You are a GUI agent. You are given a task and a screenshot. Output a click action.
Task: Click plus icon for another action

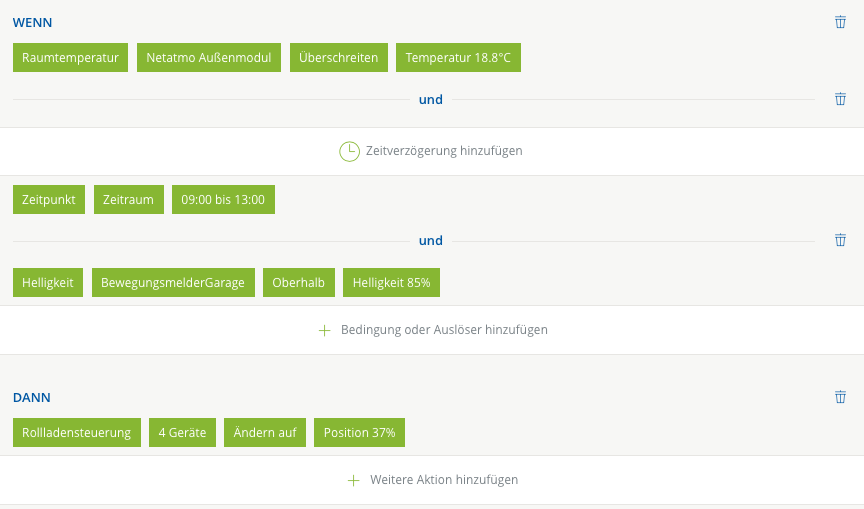(353, 480)
